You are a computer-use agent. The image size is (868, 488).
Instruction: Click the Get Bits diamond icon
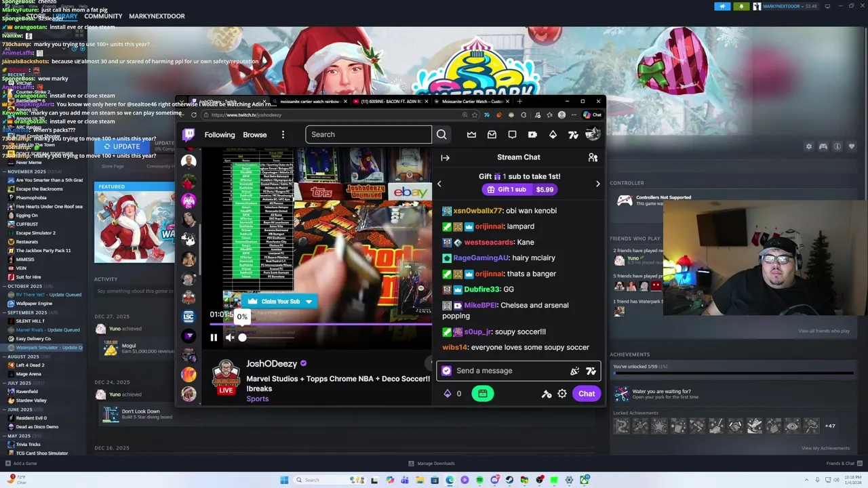coord(553,134)
